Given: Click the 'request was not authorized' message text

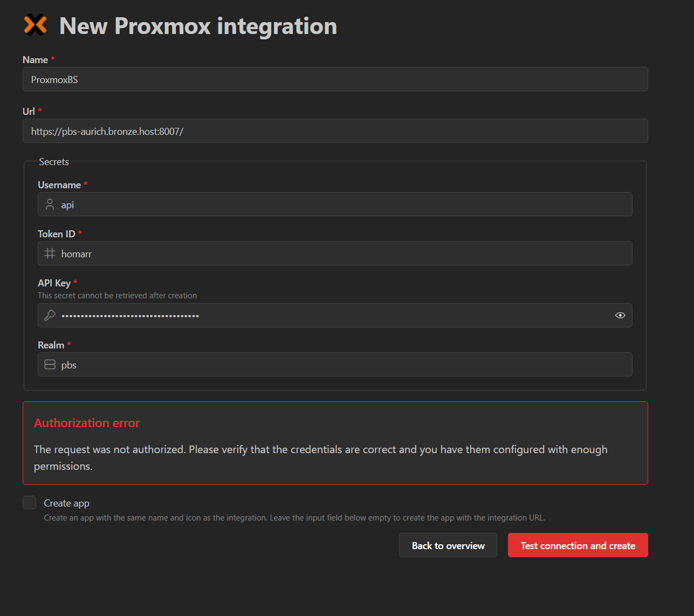Looking at the screenshot, I should (321, 457).
